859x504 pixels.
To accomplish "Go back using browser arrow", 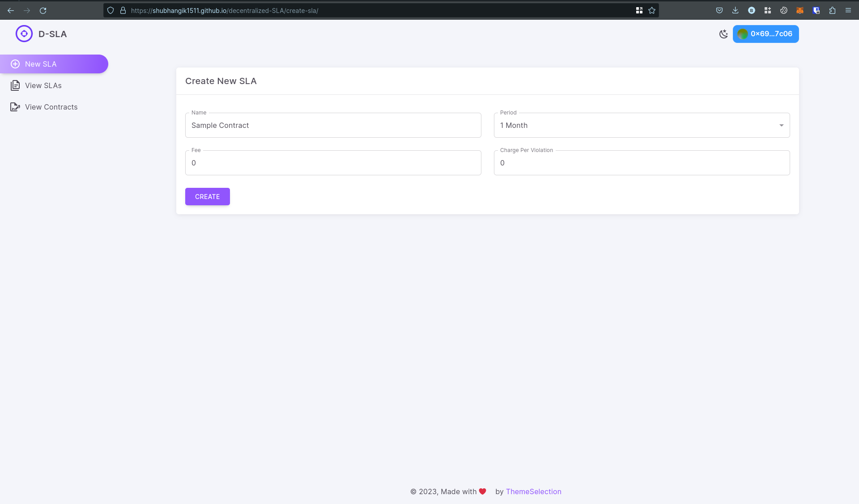I will pyautogui.click(x=11, y=10).
